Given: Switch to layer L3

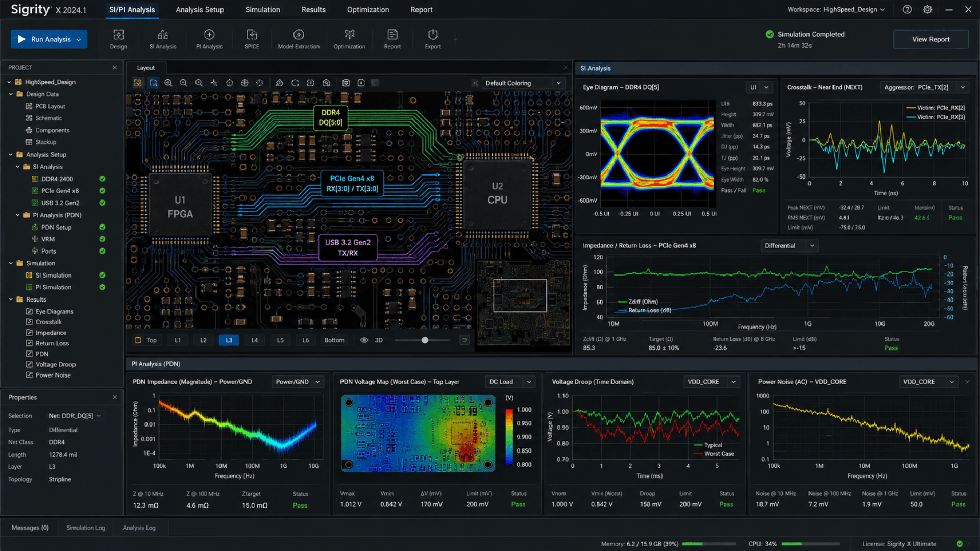Looking at the screenshot, I should click(229, 340).
